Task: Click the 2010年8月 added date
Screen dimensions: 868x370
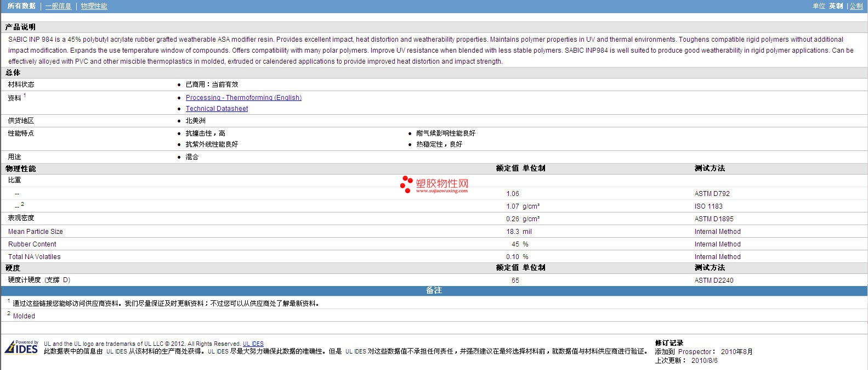Action: tap(737, 352)
